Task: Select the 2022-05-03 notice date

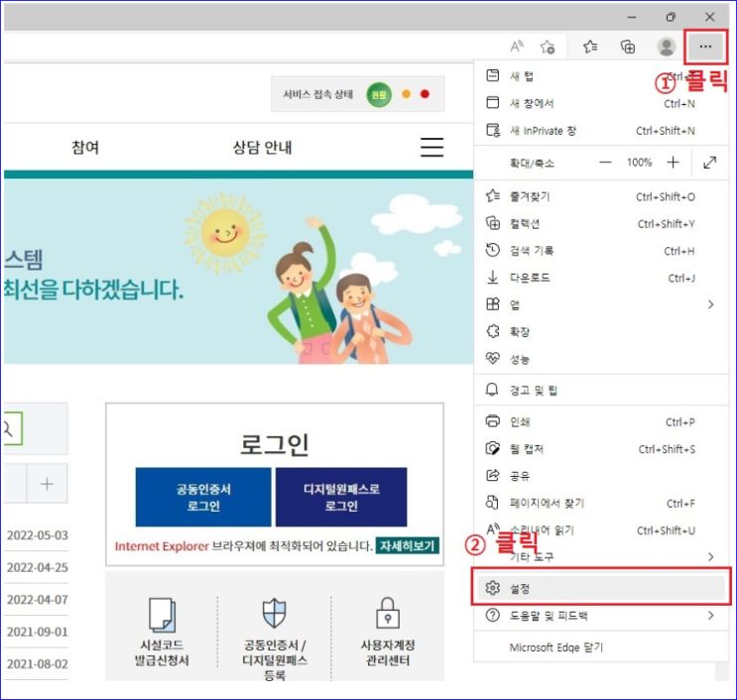Action: pos(38,535)
